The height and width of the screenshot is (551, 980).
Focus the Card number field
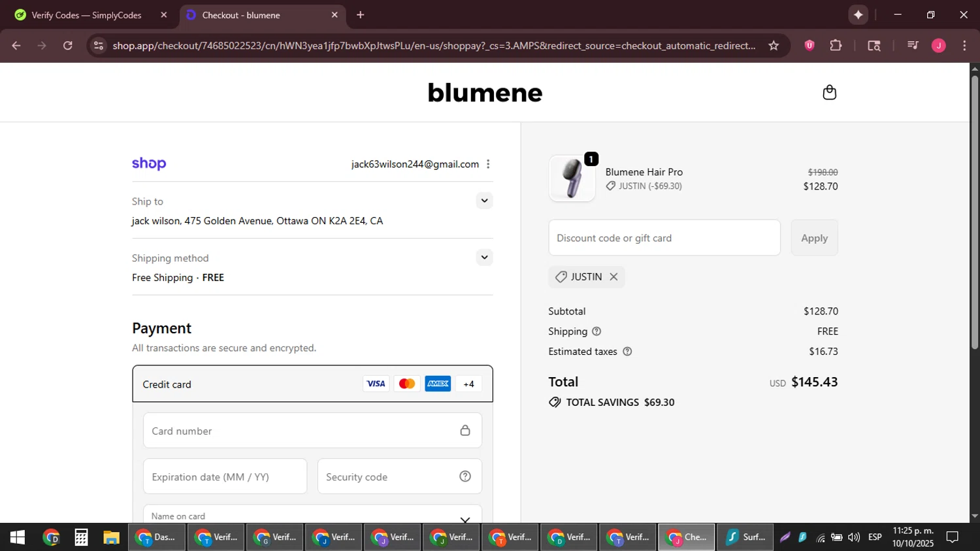pos(312,430)
